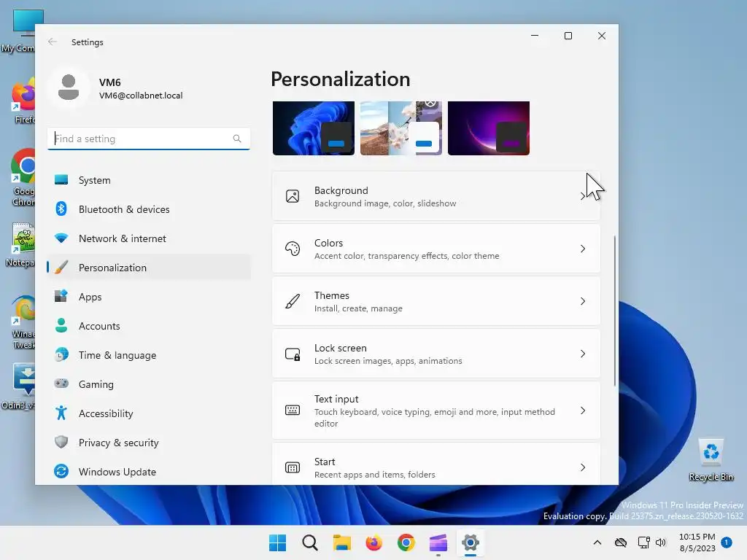Open Text input settings
This screenshot has height=560, width=747.
click(436, 411)
